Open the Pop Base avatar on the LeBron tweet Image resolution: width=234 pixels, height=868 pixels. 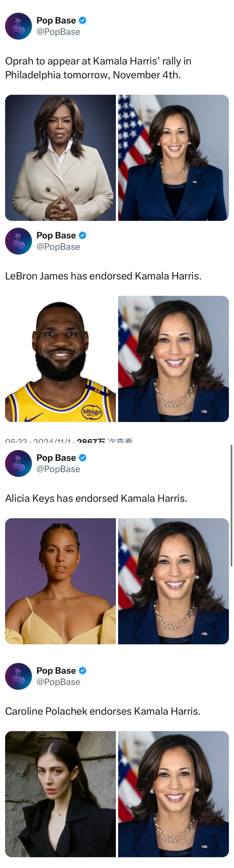pyautogui.click(x=19, y=241)
